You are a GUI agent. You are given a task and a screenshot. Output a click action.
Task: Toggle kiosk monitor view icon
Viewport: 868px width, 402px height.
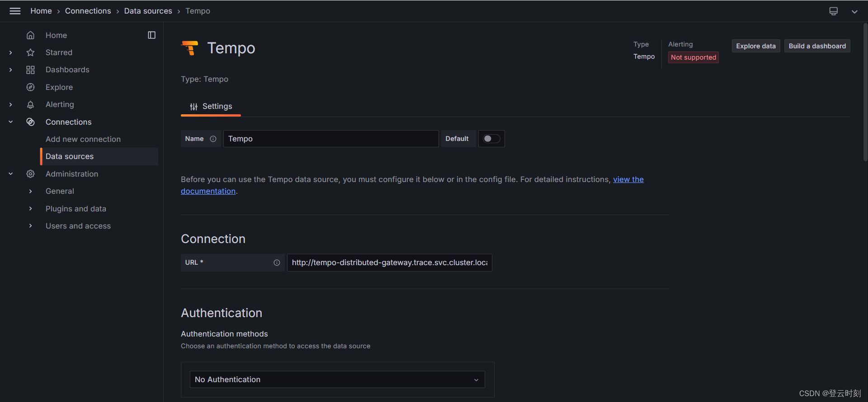click(833, 11)
